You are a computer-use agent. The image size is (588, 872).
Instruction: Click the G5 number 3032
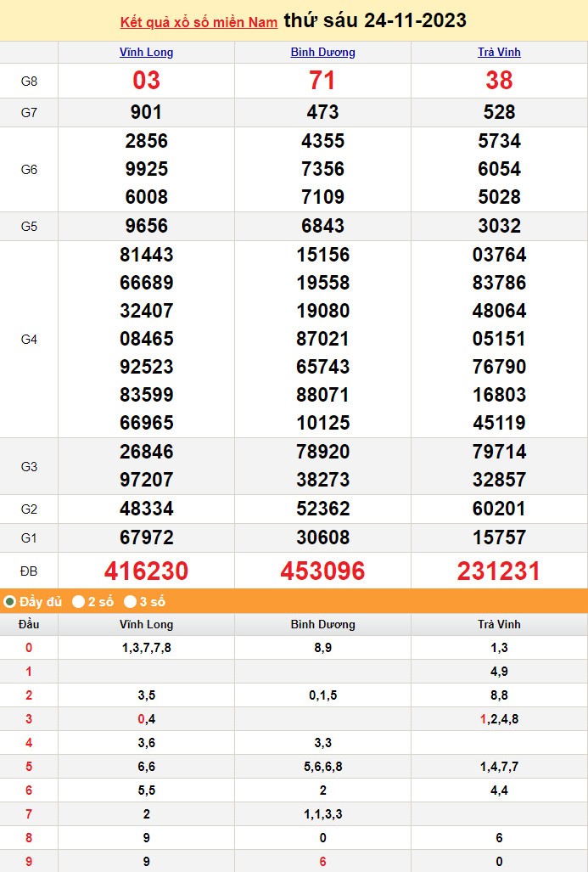[499, 226]
